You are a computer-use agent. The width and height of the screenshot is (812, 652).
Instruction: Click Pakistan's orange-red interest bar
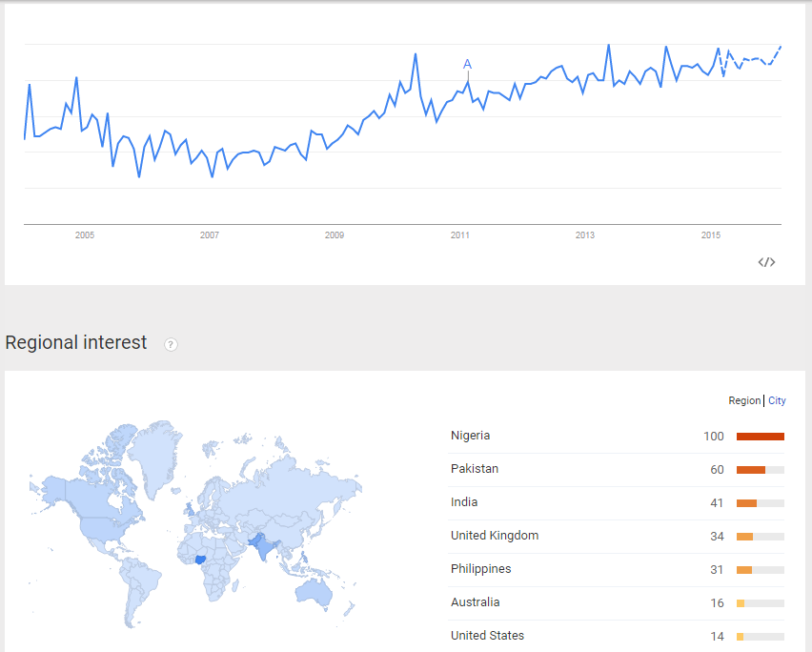point(751,470)
